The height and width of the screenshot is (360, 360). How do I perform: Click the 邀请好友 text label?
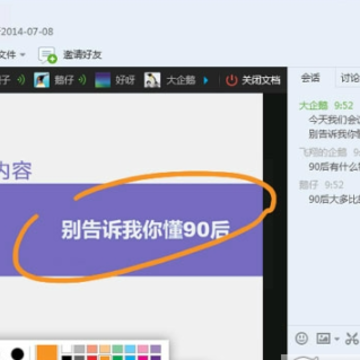pyautogui.click(x=82, y=55)
